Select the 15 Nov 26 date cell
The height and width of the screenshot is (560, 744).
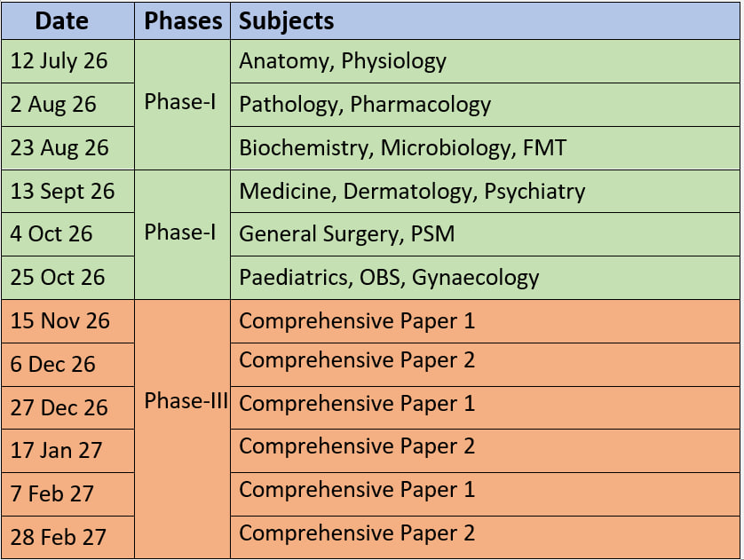67,321
